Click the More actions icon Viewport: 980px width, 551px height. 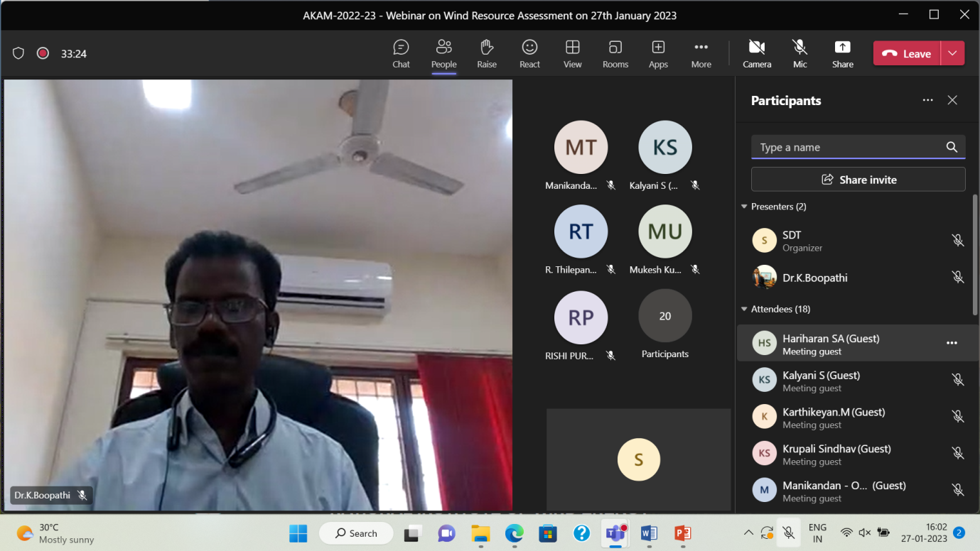coord(701,54)
